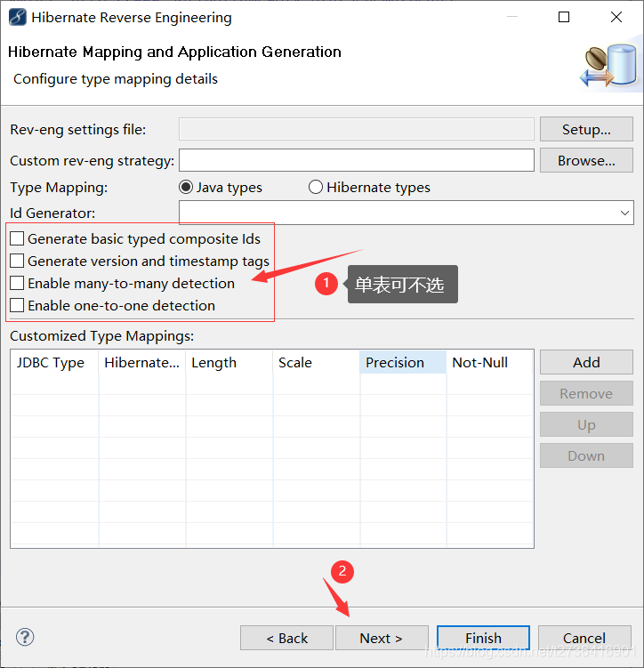The image size is (644, 668).
Task: Focus the Custom rev-eng strategy field
Action: pos(357,160)
